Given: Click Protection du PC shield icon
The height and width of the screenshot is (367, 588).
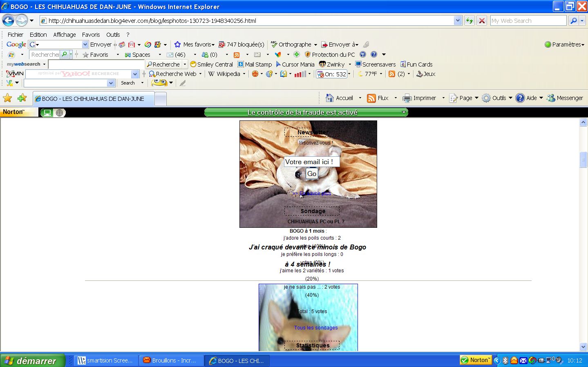Looking at the screenshot, I should coord(308,55).
